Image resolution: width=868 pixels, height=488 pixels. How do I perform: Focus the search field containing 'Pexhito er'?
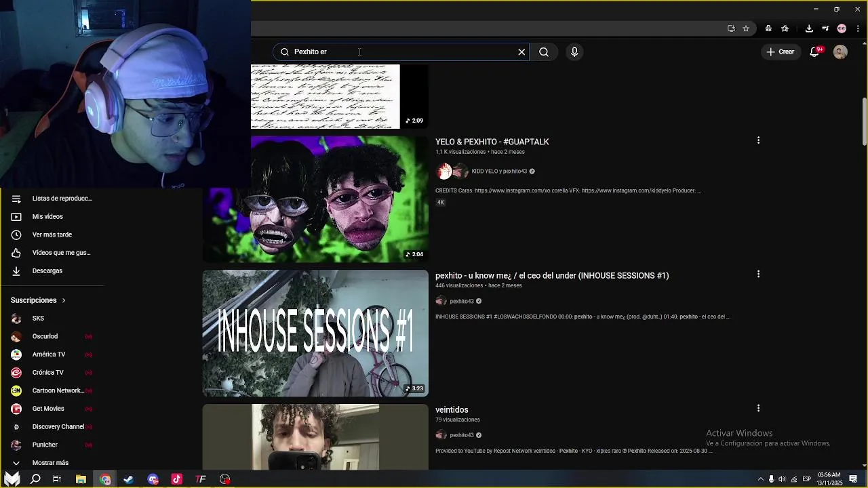tap(400, 52)
